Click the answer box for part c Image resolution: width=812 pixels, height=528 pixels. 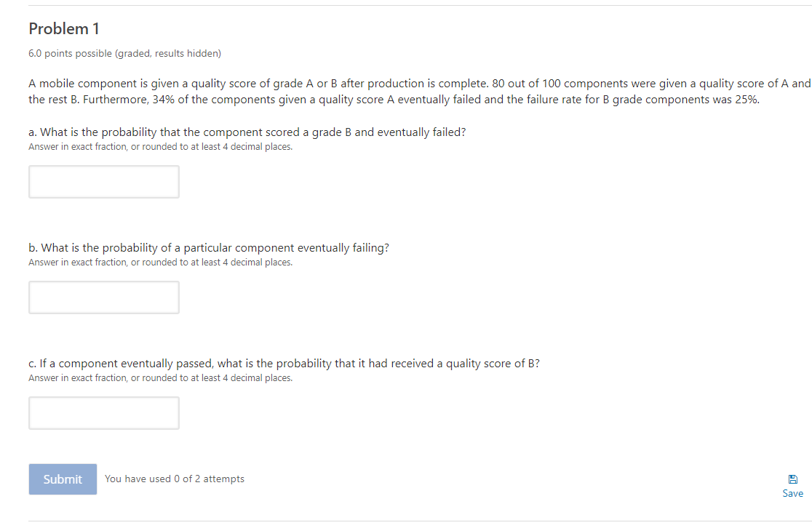103,412
